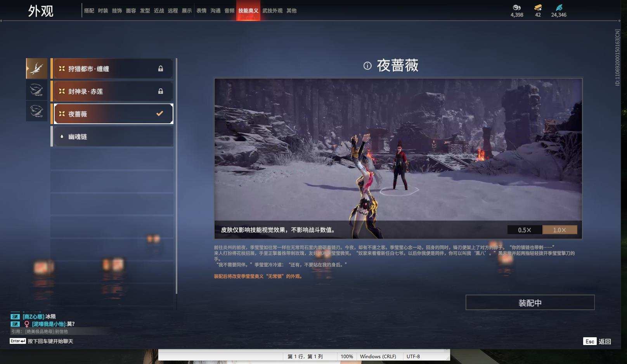
Task: Switch to the 音频 tab
Action: [229, 11]
